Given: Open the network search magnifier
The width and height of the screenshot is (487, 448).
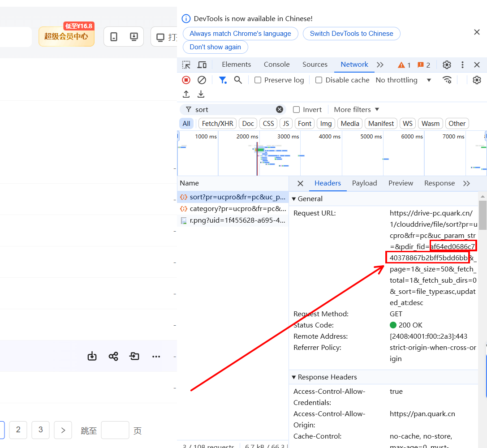Looking at the screenshot, I should pos(238,80).
